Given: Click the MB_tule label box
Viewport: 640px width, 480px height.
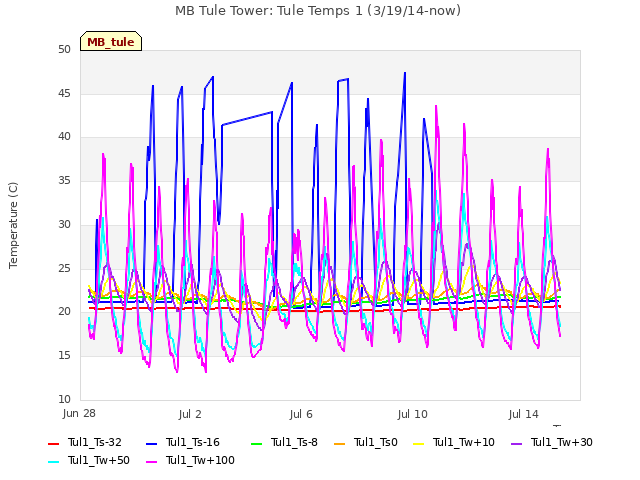Looking at the screenshot, I should click(x=111, y=41).
